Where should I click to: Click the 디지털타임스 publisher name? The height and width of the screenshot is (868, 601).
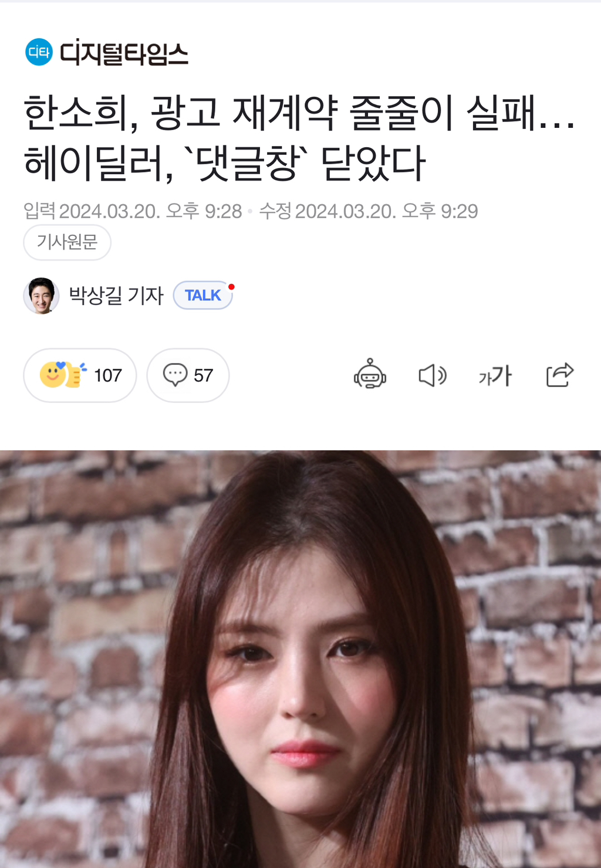(x=124, y=53)
